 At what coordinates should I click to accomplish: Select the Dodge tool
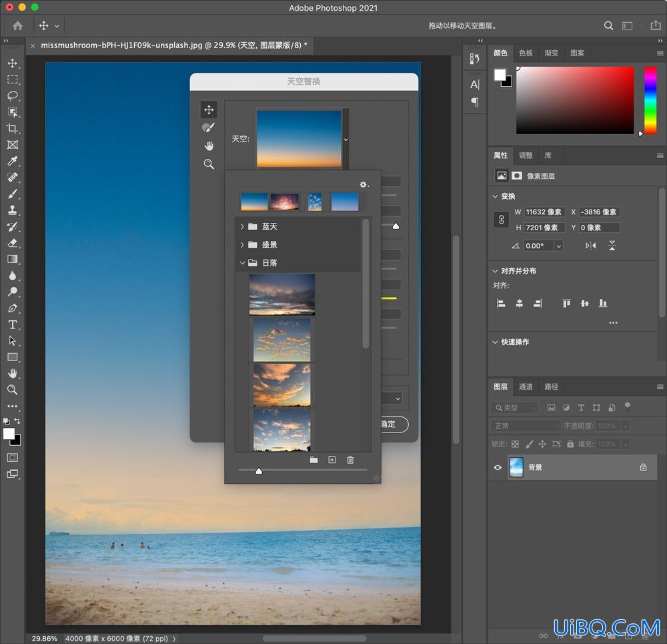(12, 292)
